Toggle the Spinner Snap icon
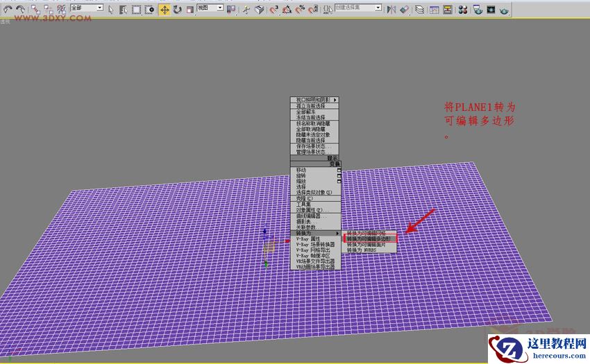Viewport: 590px width, 364px height. (x=312, y=10)
